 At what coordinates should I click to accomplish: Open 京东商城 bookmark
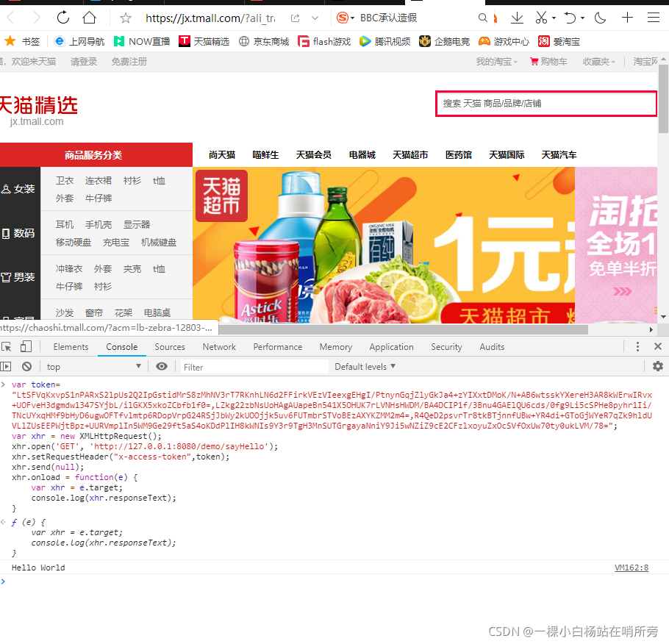(264, 41)
